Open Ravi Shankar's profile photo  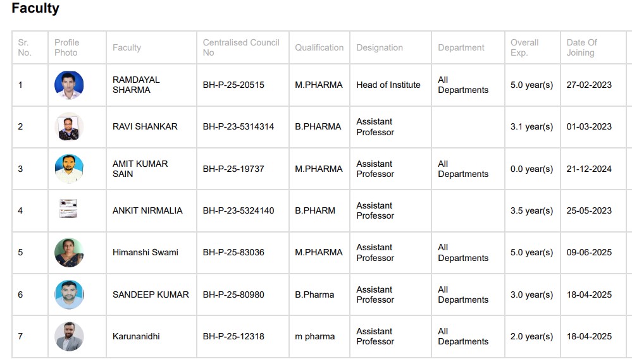[69, 127]
